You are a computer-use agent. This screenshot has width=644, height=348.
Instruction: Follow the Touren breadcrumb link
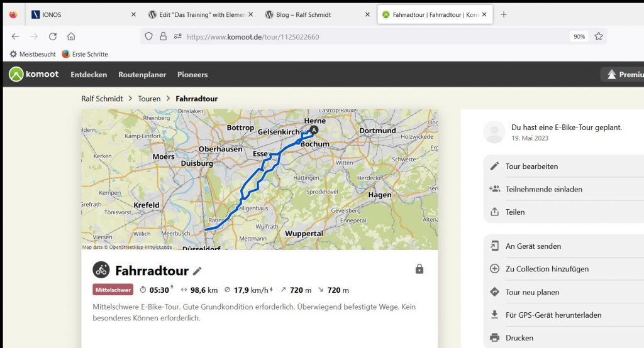[149, 99]
